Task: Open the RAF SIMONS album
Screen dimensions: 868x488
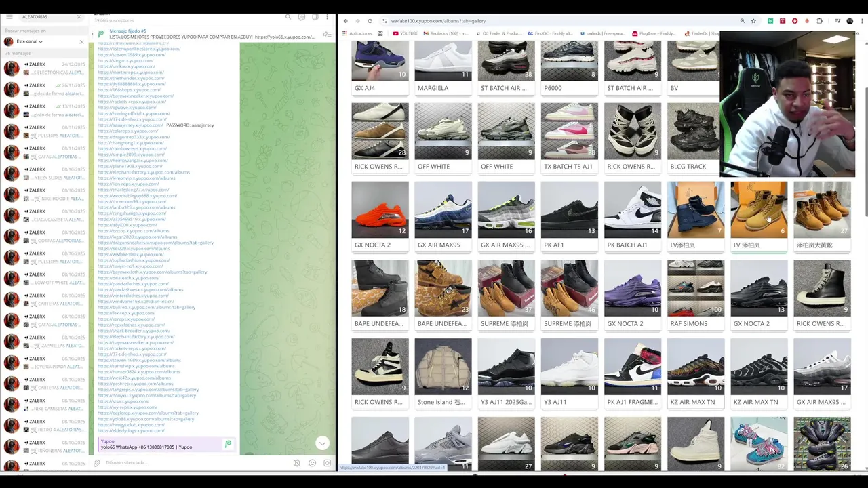Action: [x=696, y=296]
